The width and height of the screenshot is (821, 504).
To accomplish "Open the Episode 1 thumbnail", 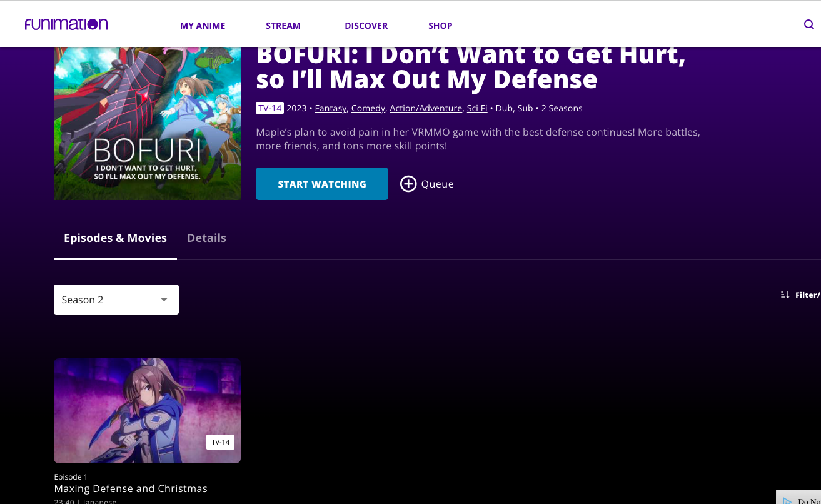I will point(148,411).
